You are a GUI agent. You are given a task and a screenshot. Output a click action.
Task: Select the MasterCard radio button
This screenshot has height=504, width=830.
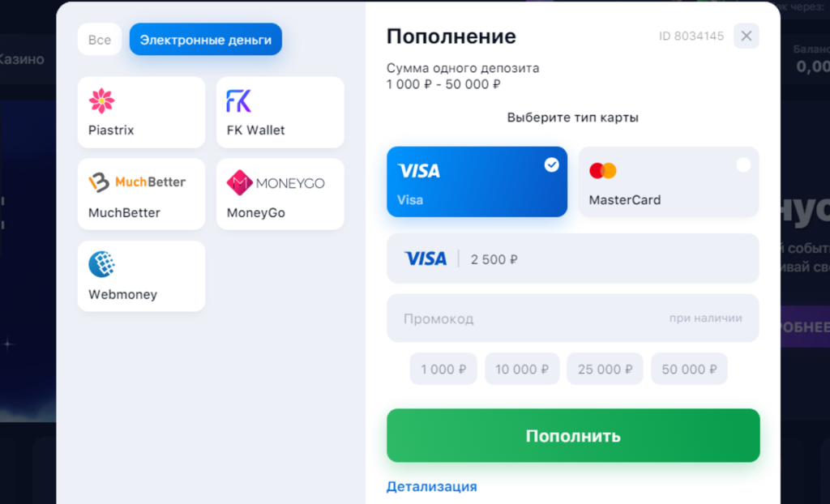coord(743,165)
